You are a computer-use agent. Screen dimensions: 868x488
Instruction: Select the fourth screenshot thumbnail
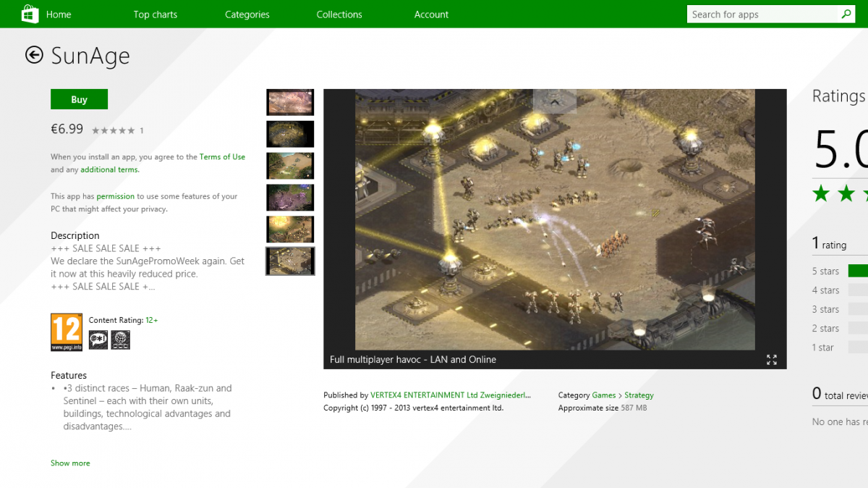(x=290, y=198)
